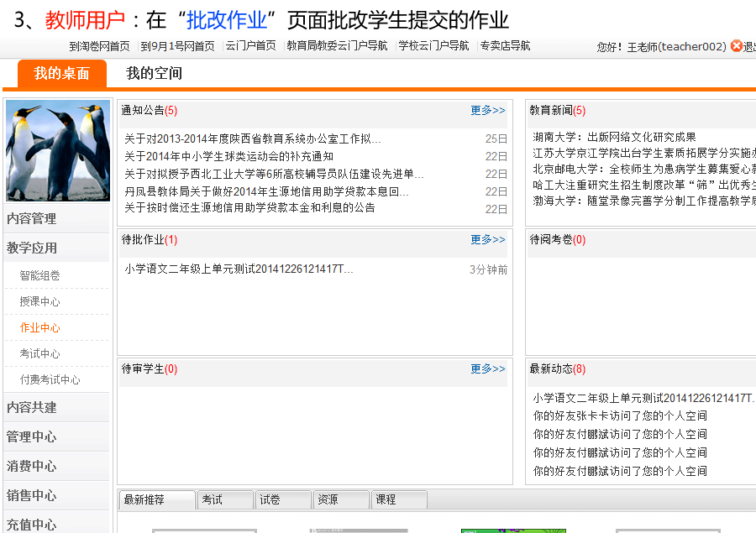The image size is (756, 533).
Task: Go to 到淘卷网首页 link
Action: point(99,46)
